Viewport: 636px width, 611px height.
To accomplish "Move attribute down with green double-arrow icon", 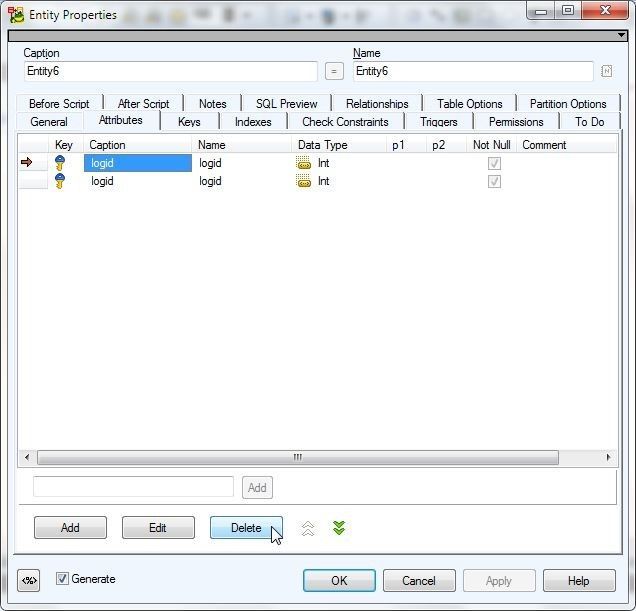I will click(x=339, y=528).
